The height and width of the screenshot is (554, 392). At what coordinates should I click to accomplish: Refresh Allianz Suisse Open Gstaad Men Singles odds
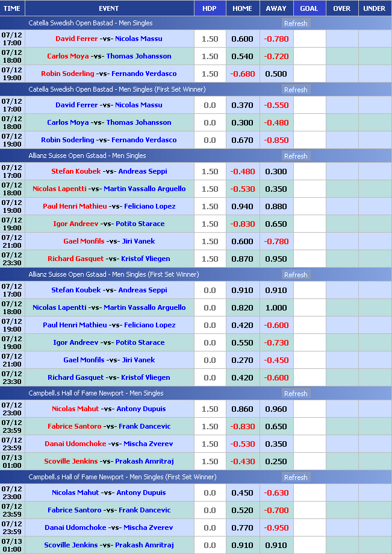pos(295,156)
